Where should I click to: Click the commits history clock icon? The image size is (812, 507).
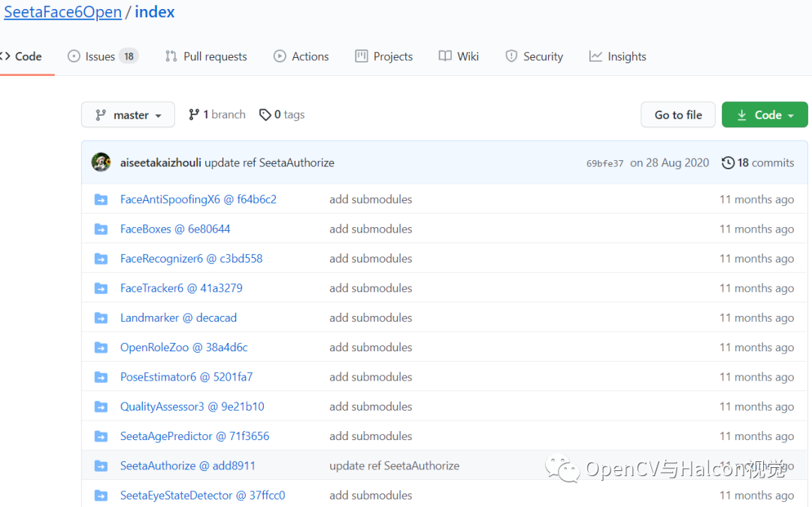coord(728,162)
